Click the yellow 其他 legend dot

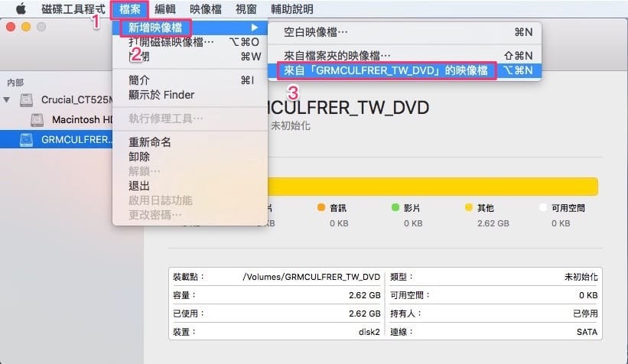pyautogui.click(x=469, y=207)
